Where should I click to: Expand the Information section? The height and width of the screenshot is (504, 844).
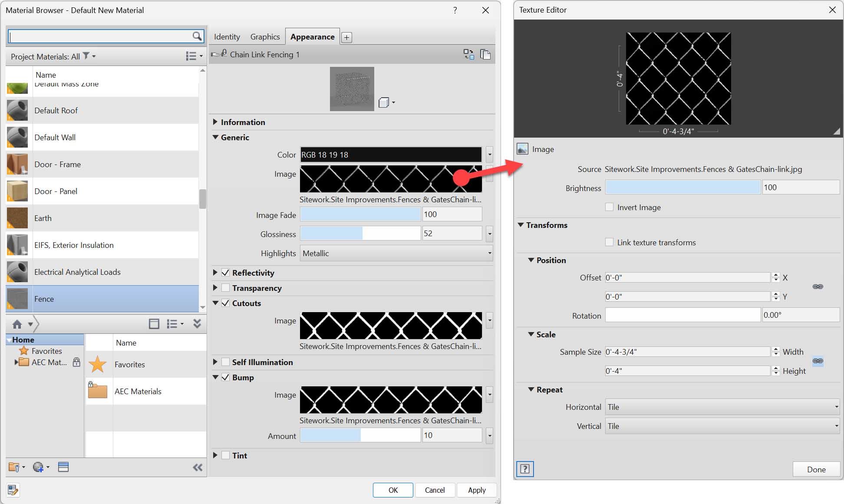216,122
